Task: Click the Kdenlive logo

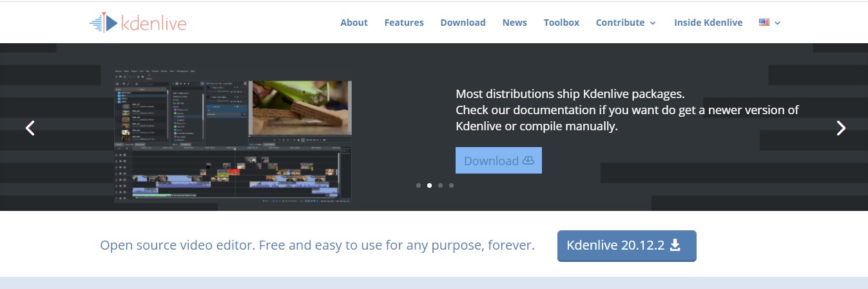Action: [x=138, y=23]
